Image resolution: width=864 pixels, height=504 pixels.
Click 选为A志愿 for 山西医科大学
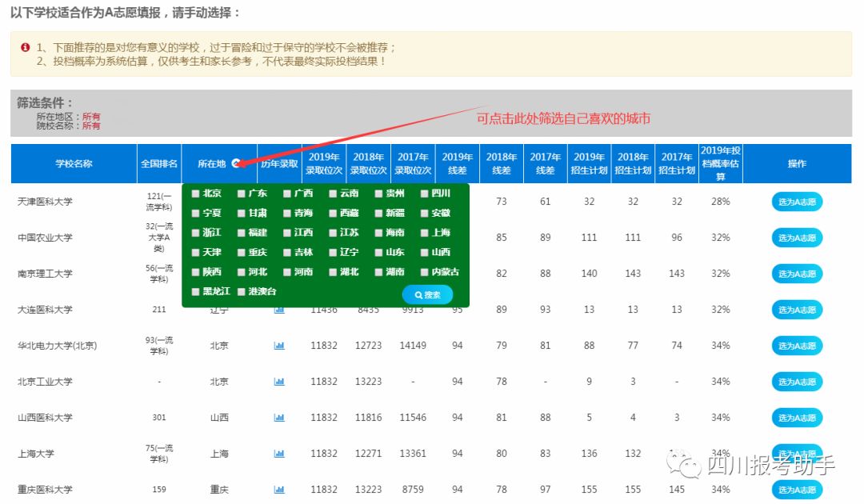(x=797, y=418)
